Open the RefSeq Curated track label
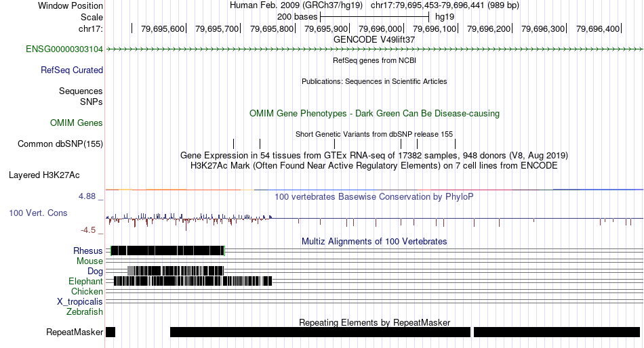 71,70
